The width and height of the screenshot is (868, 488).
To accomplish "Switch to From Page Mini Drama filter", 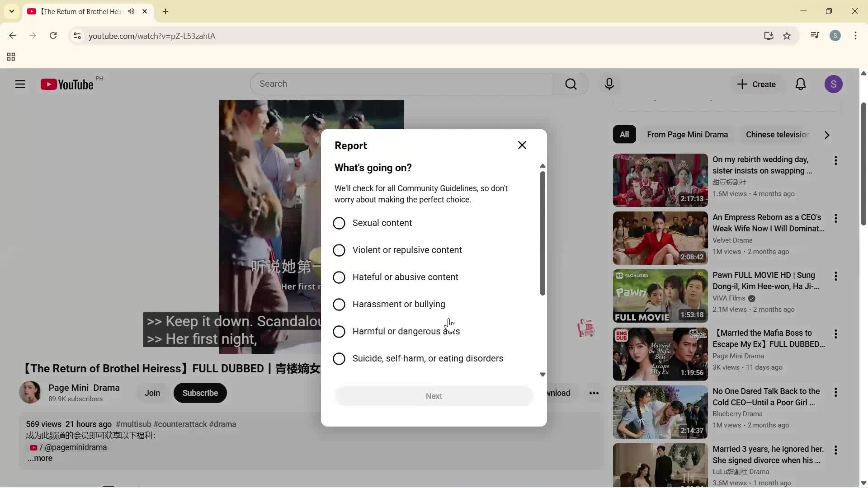I will click(x=688, y=134).
